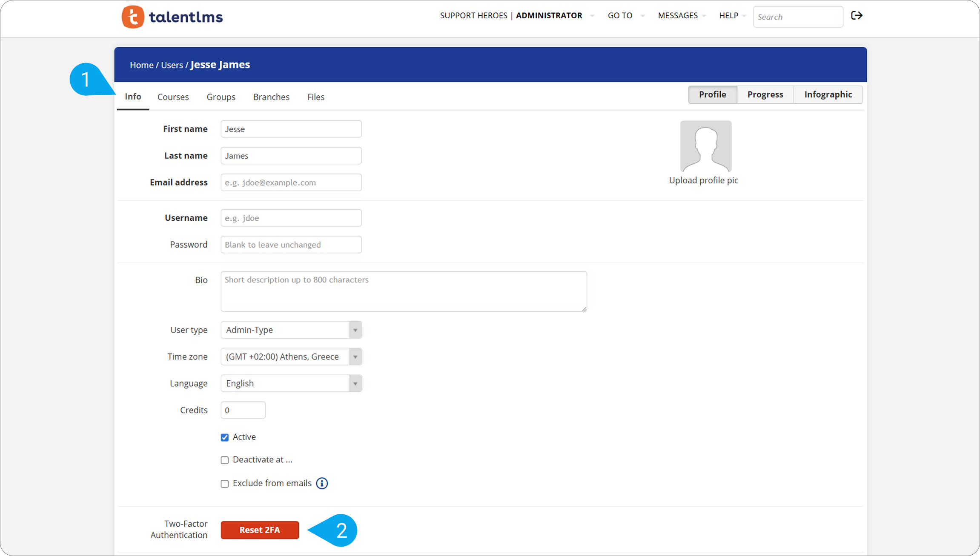Click the Email address input field
980x556 pixels.
[291, 182]
